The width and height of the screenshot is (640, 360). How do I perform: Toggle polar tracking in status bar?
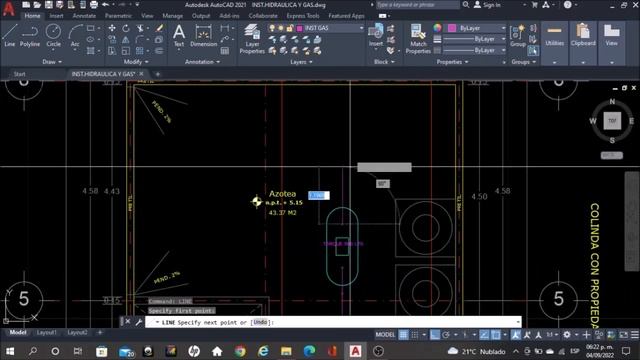[x=446, y=335]
